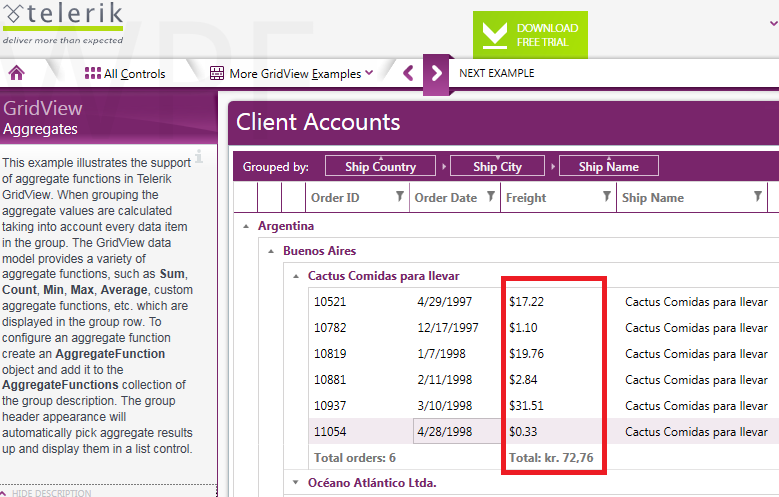Click freight value $1.10
This screenshot has width=779, height=497.
click(523, 328)
